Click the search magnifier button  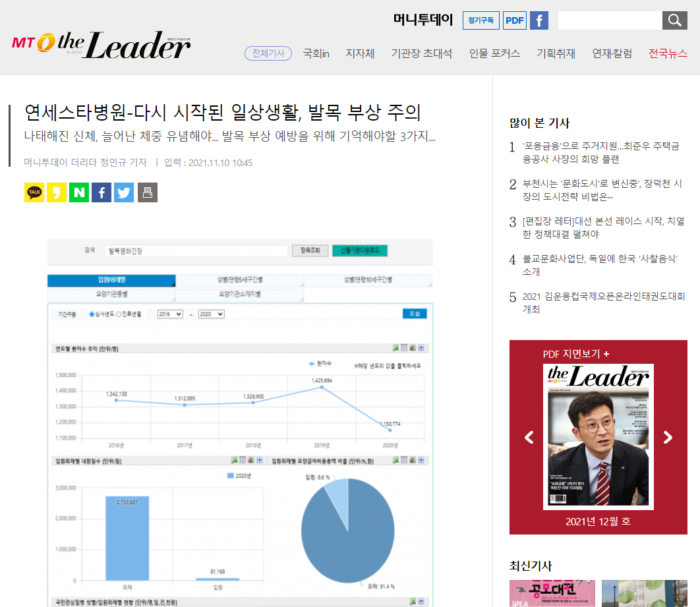point(674,20)
